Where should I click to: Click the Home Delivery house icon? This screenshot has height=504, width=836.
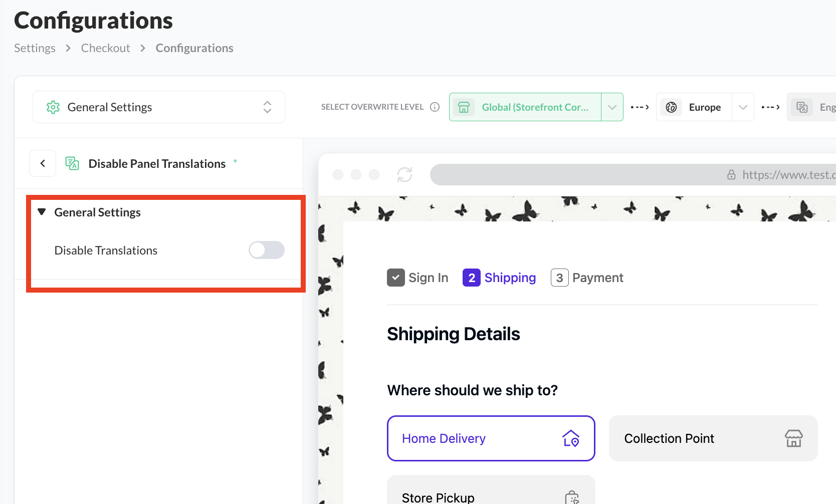(x=571, y=438)
